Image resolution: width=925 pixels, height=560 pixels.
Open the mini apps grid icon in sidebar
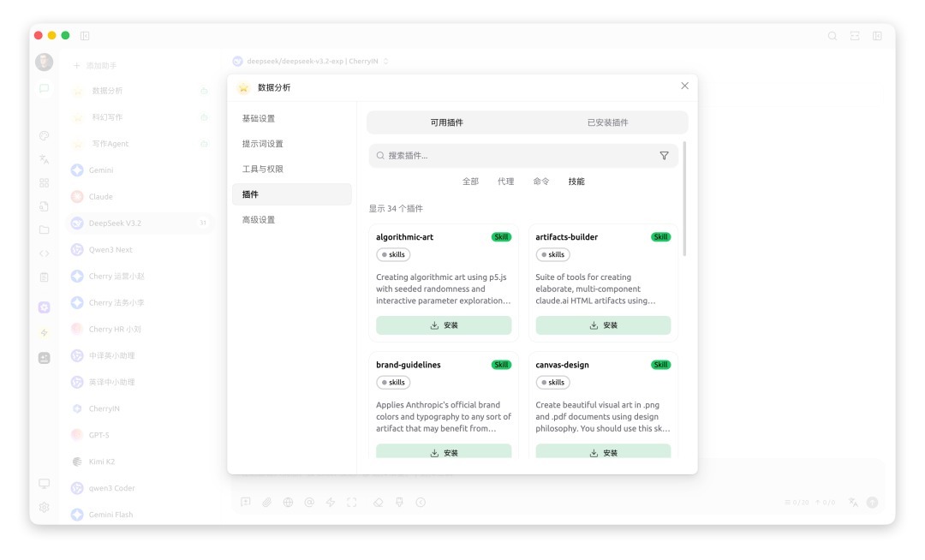pos(45,182)
